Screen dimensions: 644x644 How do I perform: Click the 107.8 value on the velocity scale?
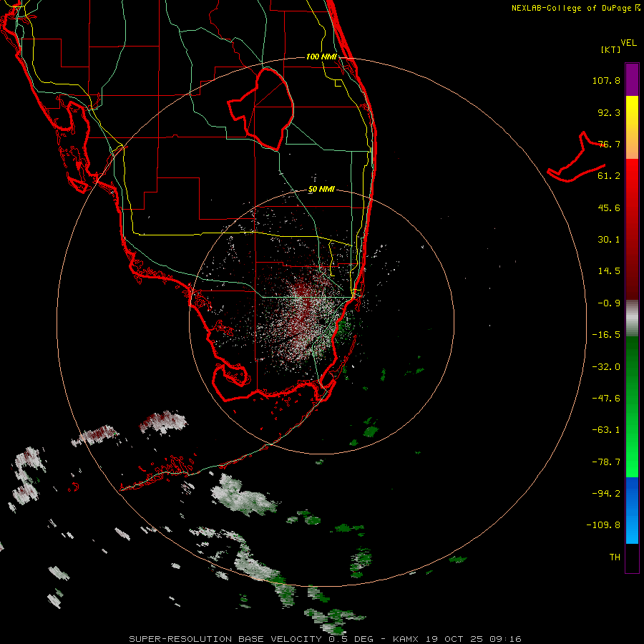(x=606, y=80)
